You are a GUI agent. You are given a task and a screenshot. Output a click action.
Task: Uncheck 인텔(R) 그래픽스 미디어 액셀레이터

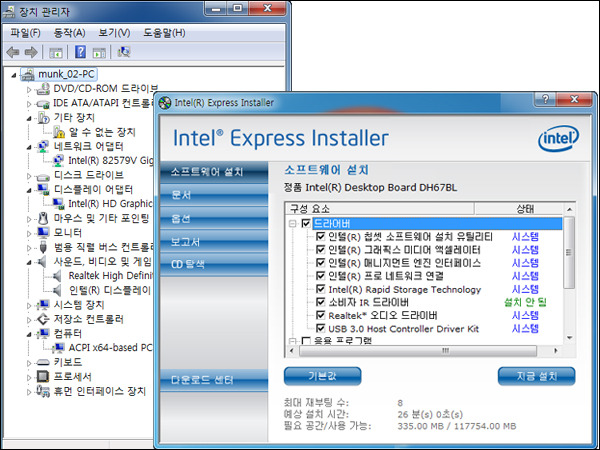coord(321,250)
